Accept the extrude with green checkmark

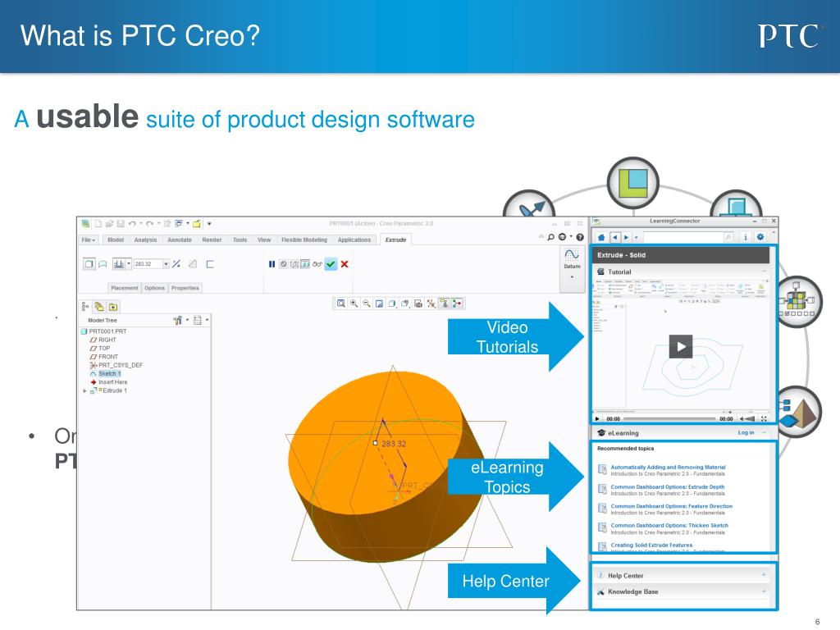point(331,264)
